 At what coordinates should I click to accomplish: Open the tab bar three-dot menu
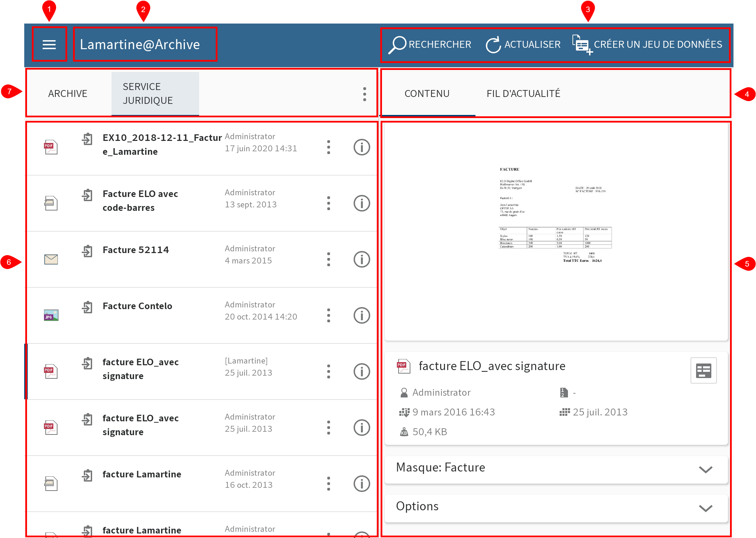pyautogui.click(x=364, y=94)
